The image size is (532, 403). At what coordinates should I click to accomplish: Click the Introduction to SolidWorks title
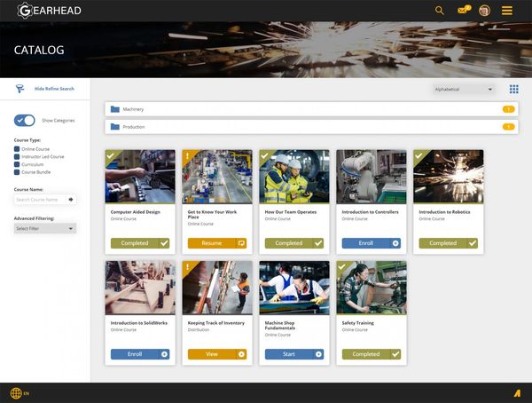pyautogui.click(x=139, y=323)
